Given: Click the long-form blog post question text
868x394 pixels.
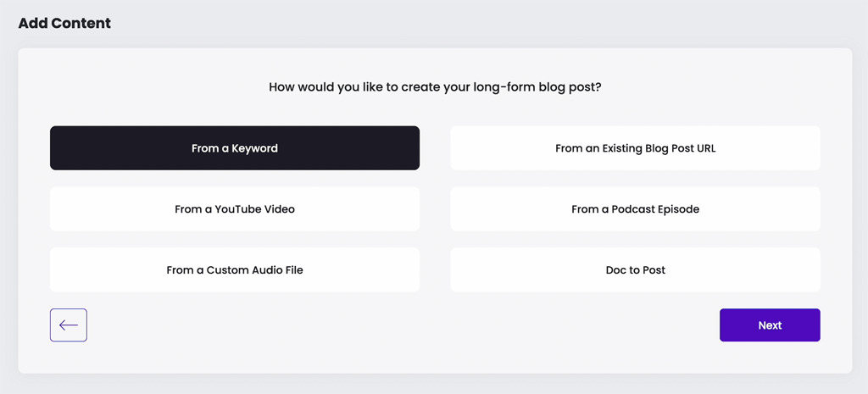Looking at the screenshot, I should coord(435,87).
